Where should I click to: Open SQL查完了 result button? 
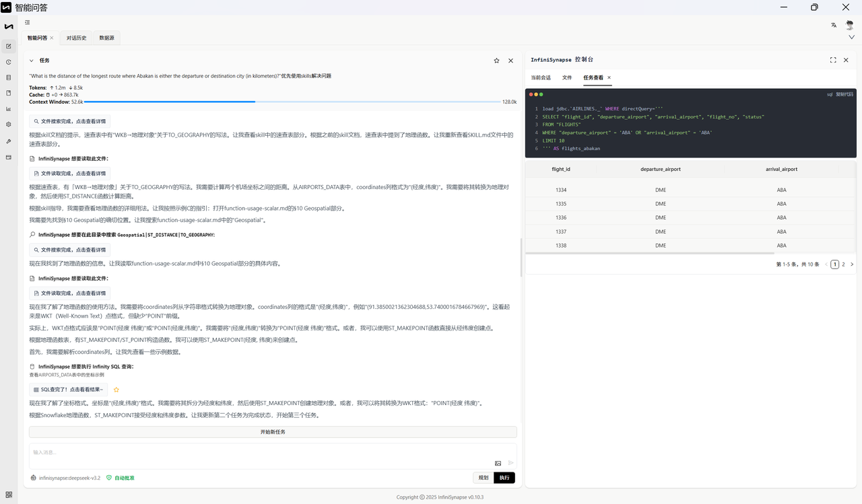(x=69, y=390)
